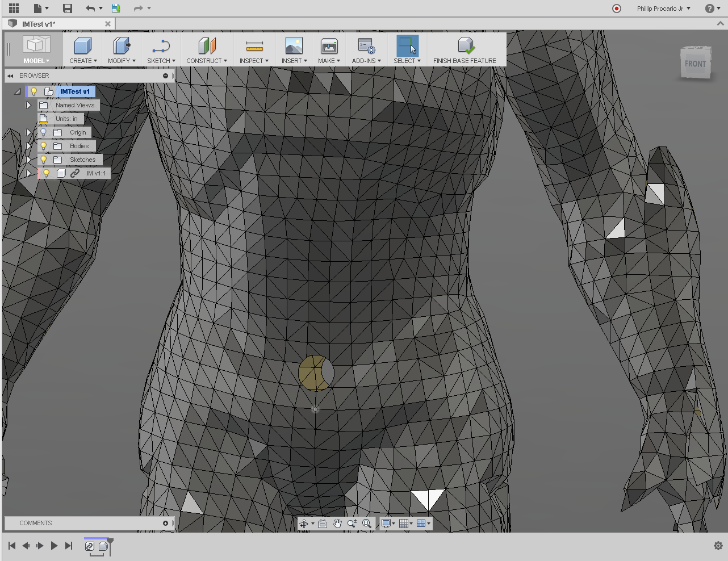Add a comment with the Comments plus button

tap(165, 523)
